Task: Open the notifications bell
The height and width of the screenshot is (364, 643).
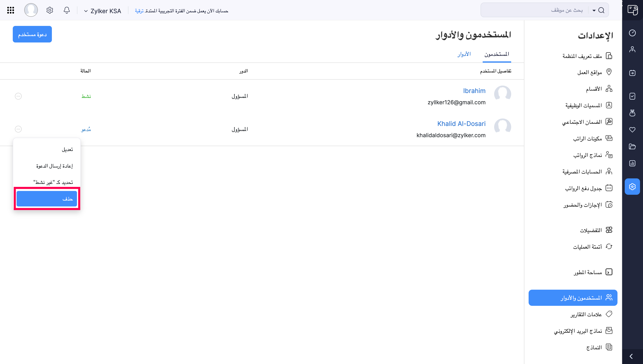Action: 67,10
